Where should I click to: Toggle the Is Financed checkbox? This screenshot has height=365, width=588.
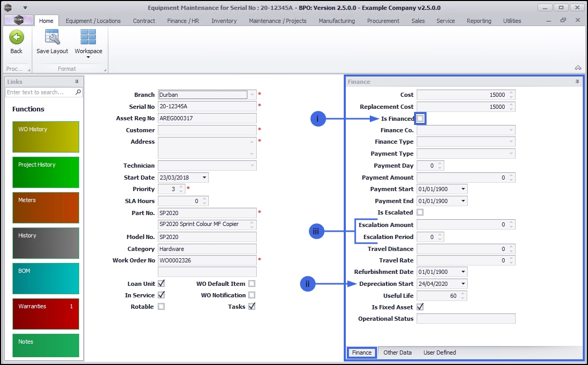420,118
